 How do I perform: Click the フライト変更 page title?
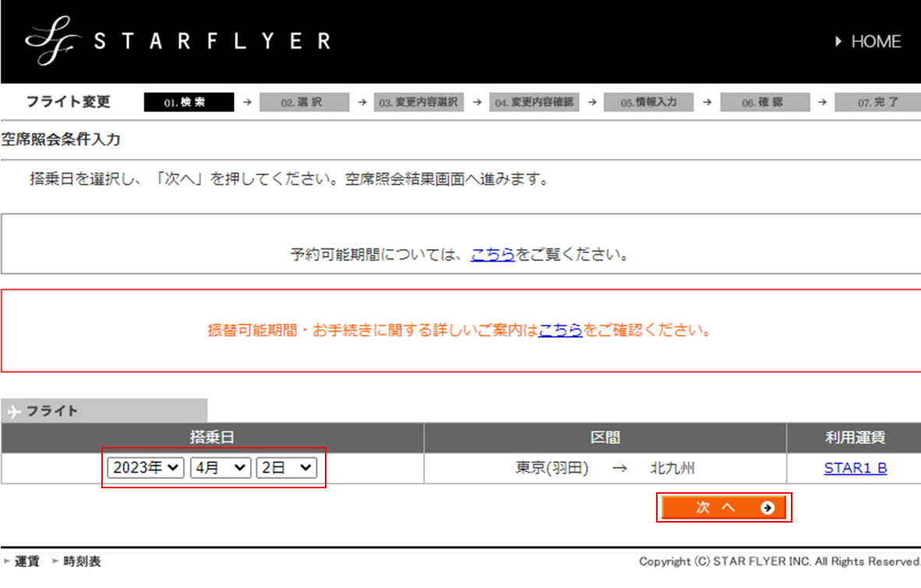coord(69,102)
